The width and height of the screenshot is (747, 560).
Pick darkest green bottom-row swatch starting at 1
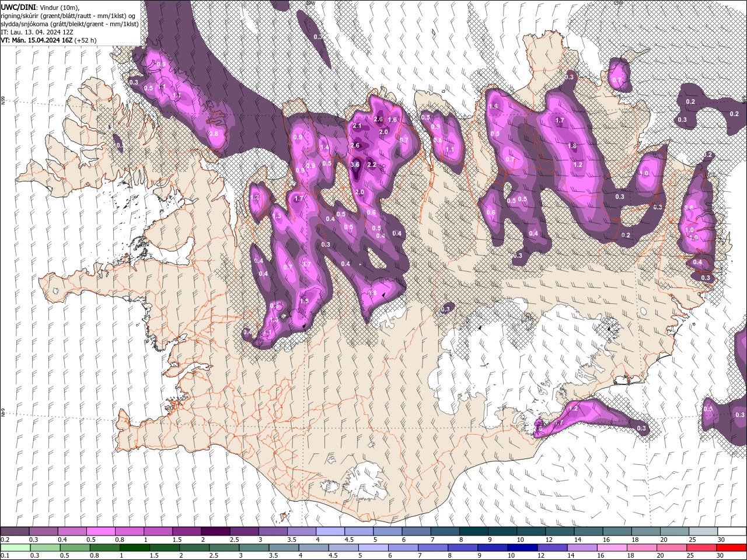point(135,547)
